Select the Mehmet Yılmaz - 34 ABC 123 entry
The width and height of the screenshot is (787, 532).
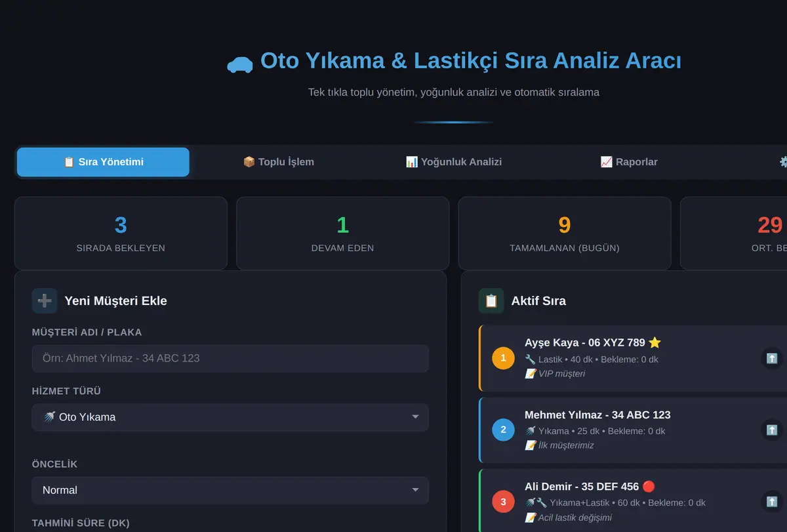[x=633, y=430]
